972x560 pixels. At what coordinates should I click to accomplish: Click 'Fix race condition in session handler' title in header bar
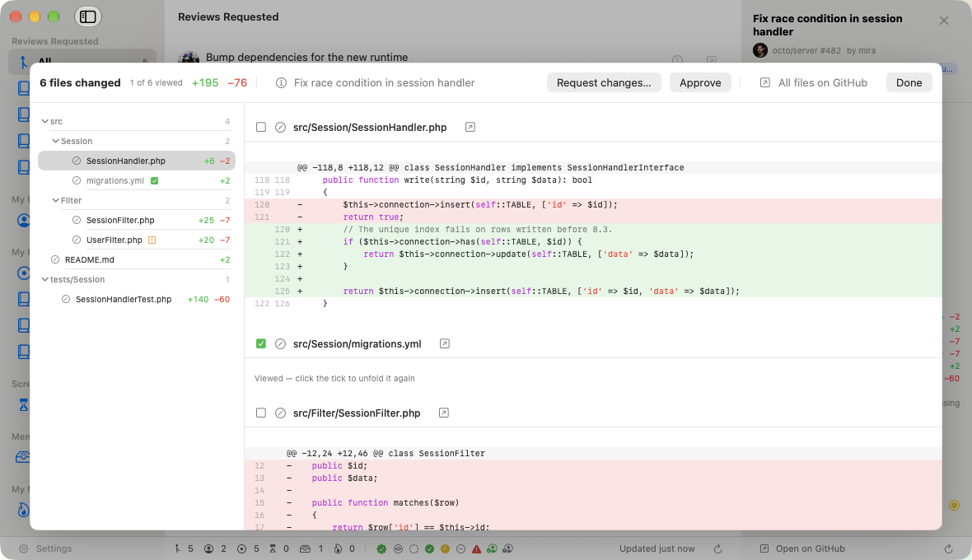pos(385,83)
